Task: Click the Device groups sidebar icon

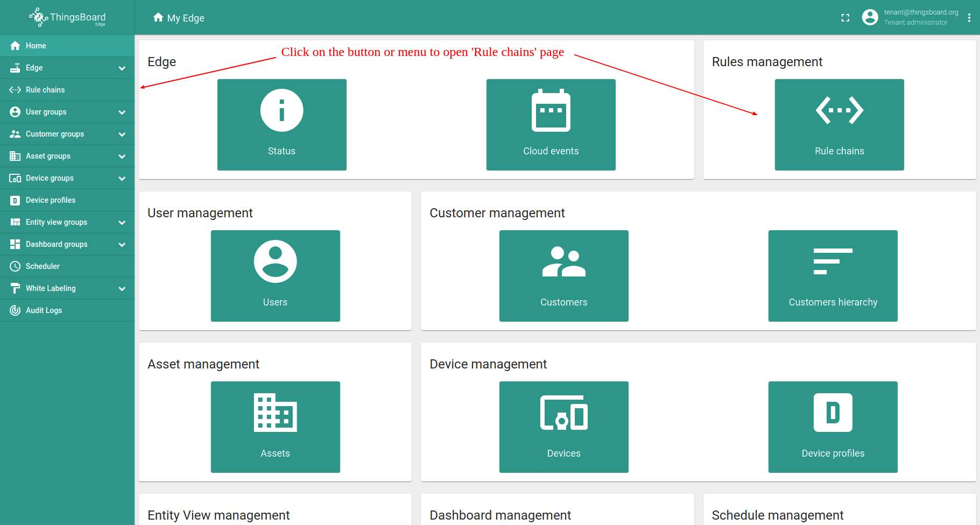Action: pyautogui.click(x=15, y=178)
